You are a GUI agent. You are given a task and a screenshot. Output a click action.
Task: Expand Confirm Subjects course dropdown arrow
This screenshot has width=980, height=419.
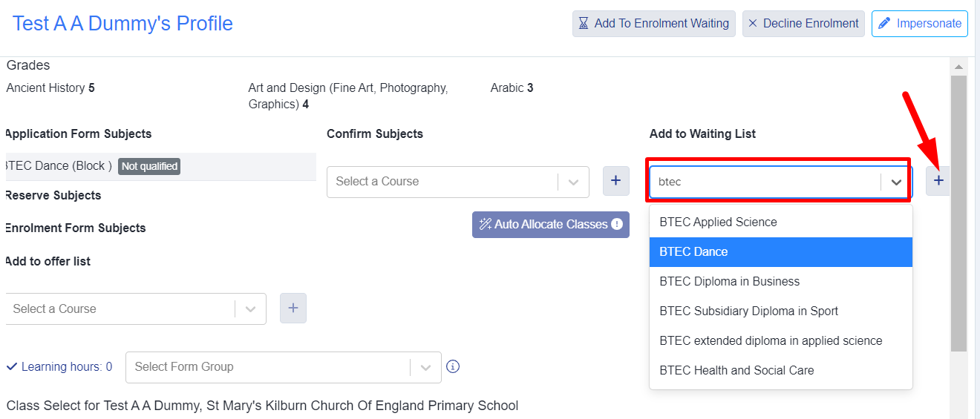click(573, 182)
